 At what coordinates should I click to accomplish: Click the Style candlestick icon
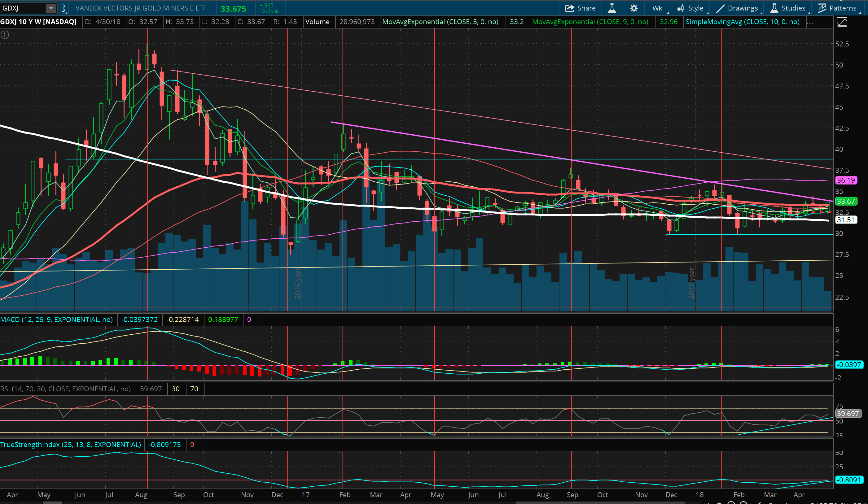(681, 8)
